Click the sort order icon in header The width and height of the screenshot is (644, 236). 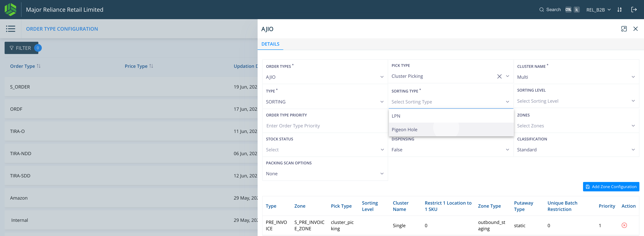coord(619,10)
